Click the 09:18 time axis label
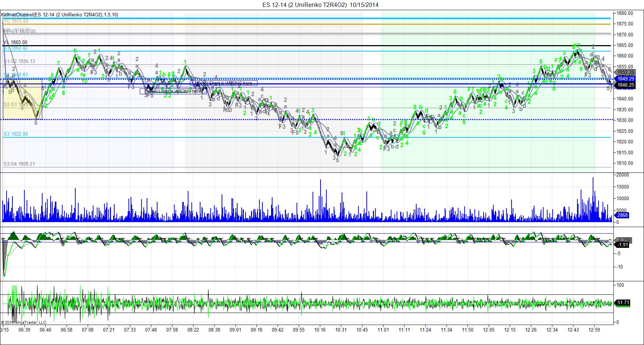 tap(257, 330)
